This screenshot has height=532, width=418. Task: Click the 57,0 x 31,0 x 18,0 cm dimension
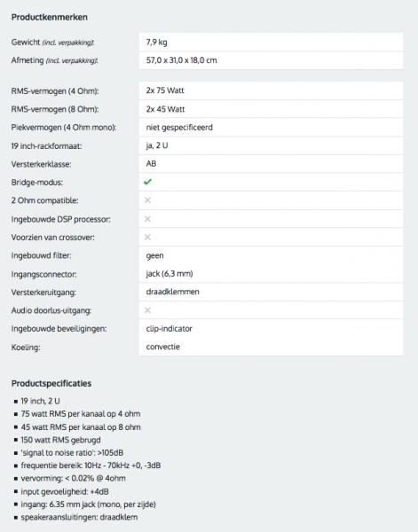pyautogui.click(x=181, y=60)
